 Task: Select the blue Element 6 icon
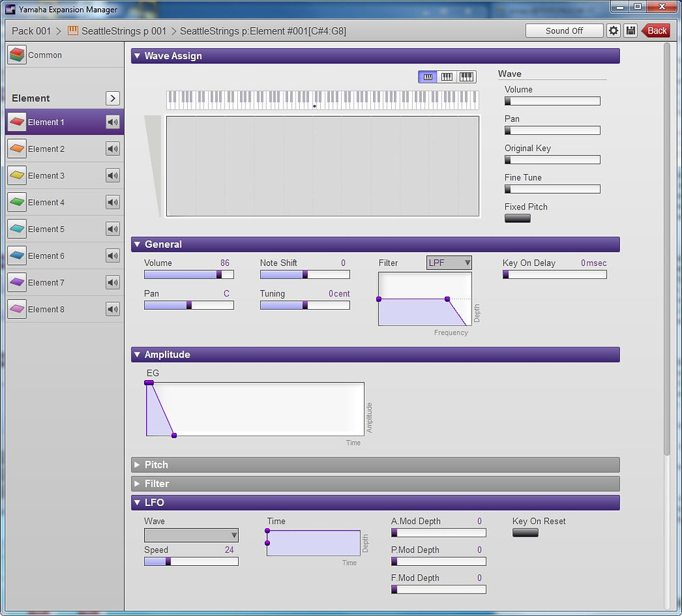point(17,256)
